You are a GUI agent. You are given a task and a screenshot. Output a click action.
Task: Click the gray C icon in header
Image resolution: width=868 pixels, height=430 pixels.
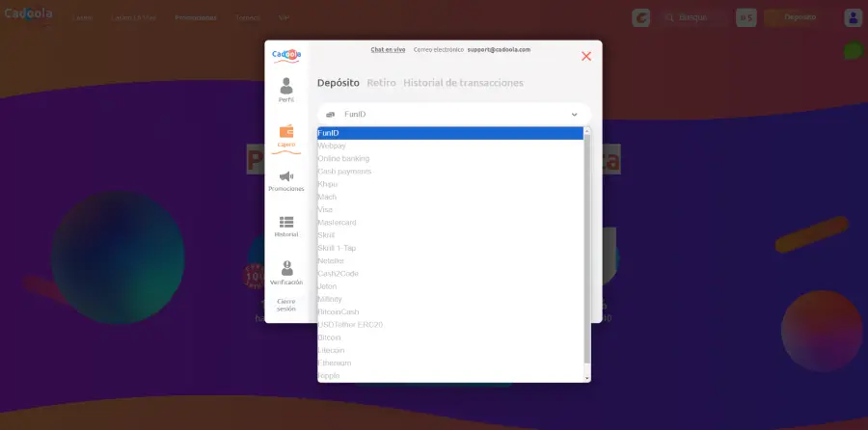(641, 17)
